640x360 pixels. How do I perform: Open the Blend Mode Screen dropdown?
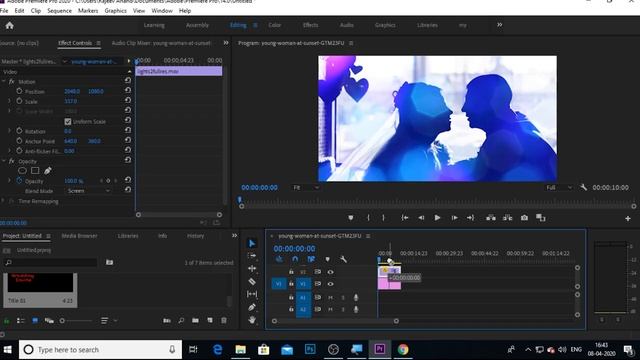(88, 191)
